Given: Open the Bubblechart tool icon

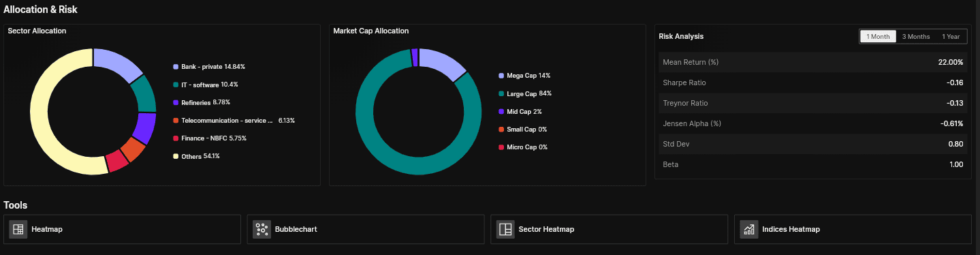Looking at the screenshot, I should pos(262,229).
